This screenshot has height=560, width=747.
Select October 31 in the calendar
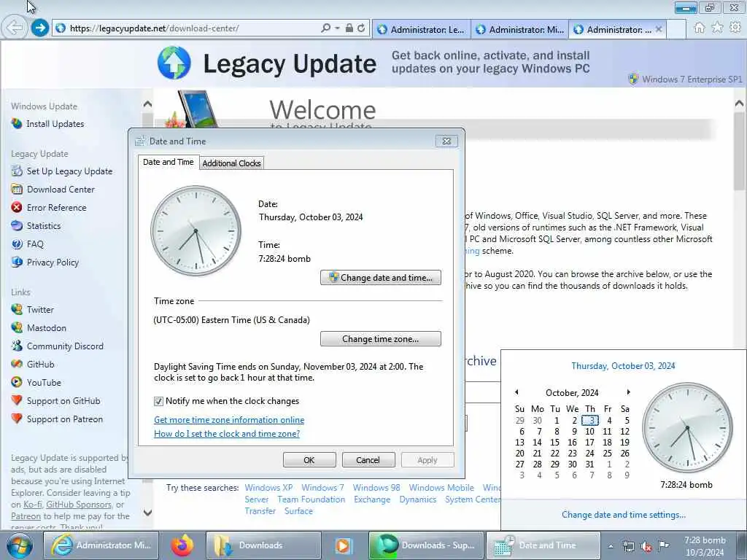pos(589,464)
